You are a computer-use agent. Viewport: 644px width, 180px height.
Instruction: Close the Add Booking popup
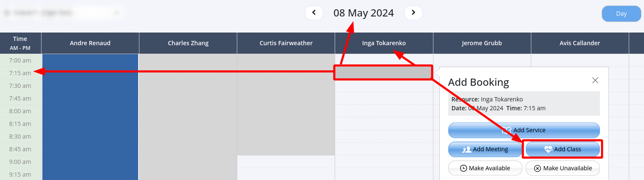pos(595,80)
